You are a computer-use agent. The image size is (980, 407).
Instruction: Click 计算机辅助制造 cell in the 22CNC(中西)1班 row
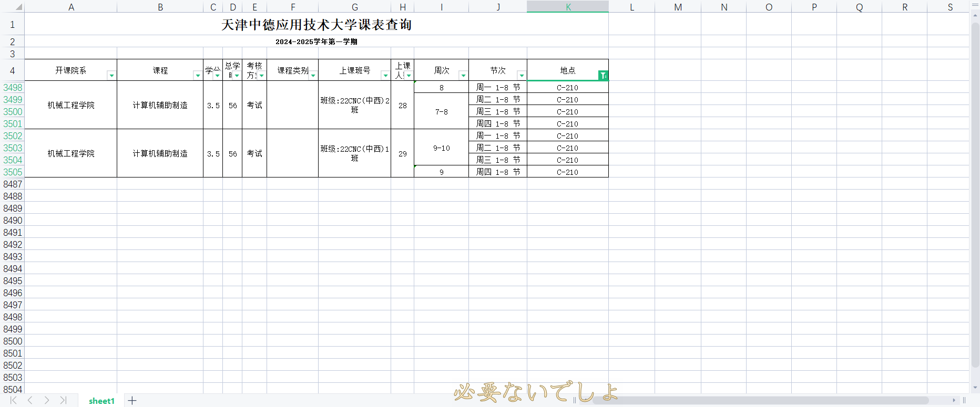click(x=160, y=153)
